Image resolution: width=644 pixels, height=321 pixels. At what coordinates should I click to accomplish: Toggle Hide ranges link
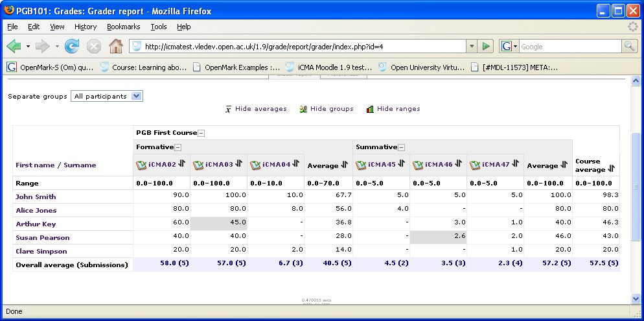398,109
